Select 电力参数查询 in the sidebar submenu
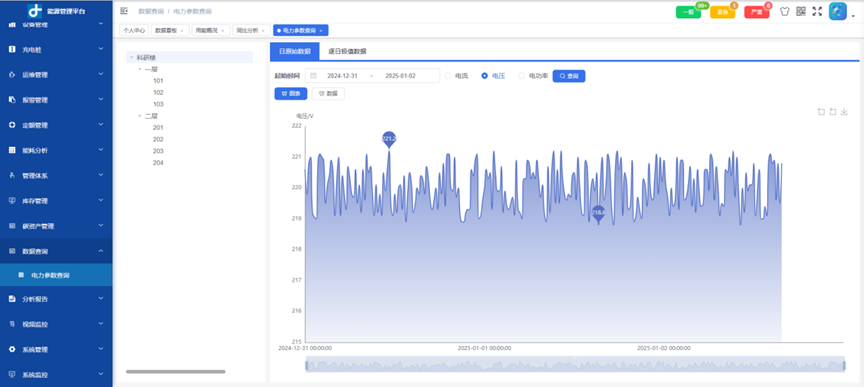The image size is (864, 387). tap(56, 275)
